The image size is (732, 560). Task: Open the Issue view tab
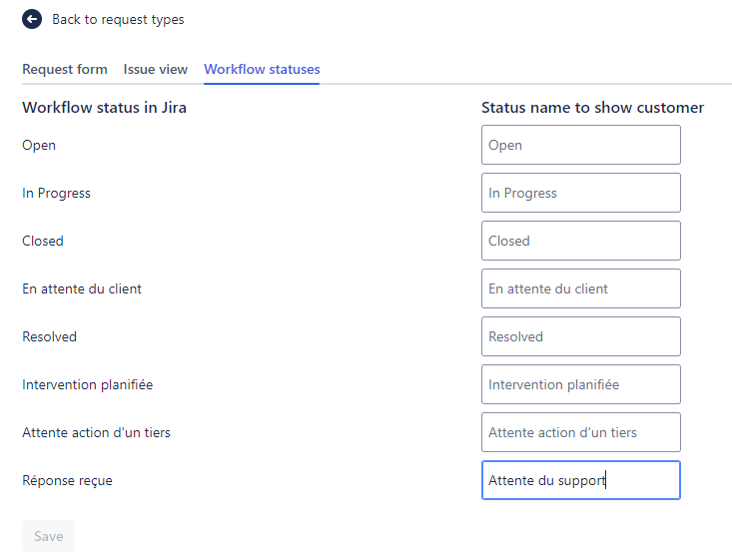tap(156, 69)
